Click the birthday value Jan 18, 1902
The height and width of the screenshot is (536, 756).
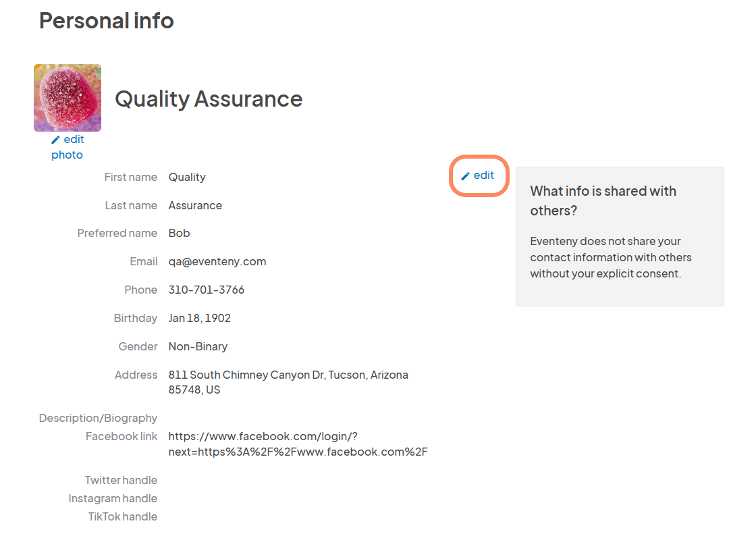pos(200,318)
